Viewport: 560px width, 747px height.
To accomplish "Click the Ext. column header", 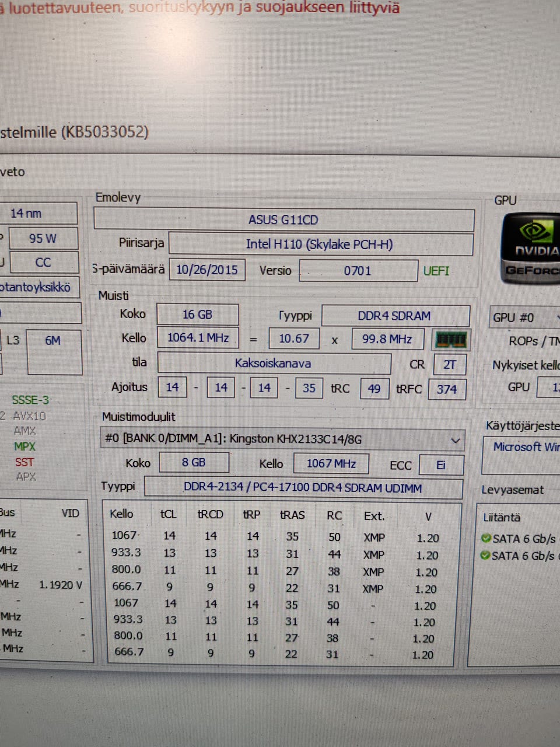I will coord(374,516).
